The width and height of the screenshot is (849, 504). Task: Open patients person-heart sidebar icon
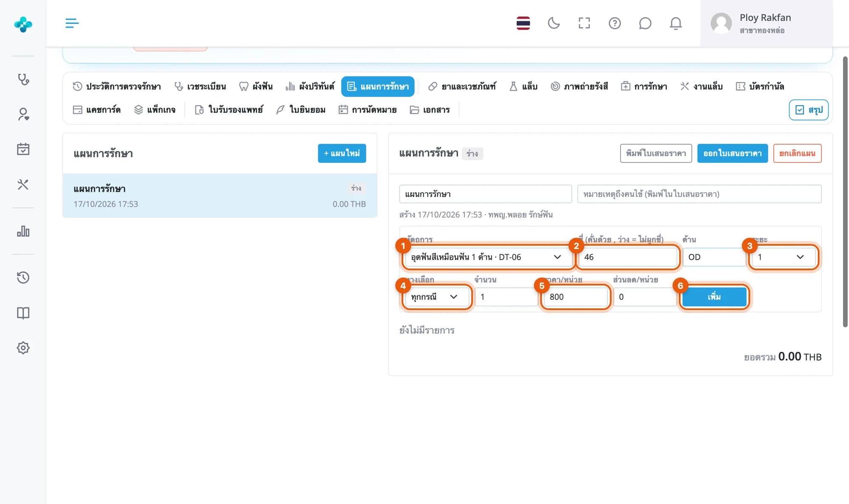point(23,114)
